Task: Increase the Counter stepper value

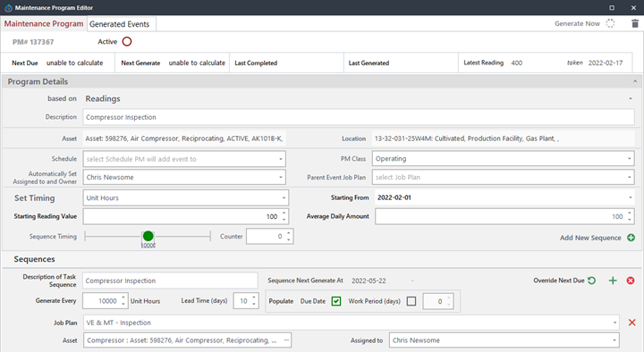Action: coord(289,233)
